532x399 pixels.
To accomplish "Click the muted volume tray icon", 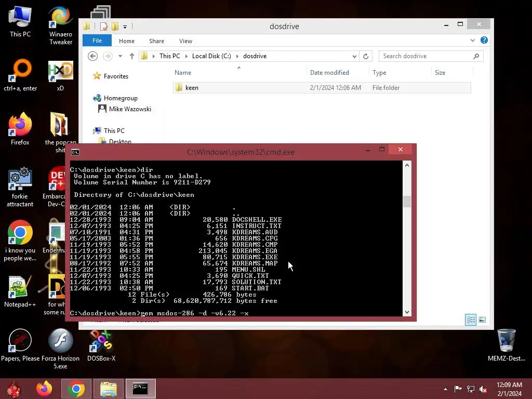I will click(x=483, y=389).
